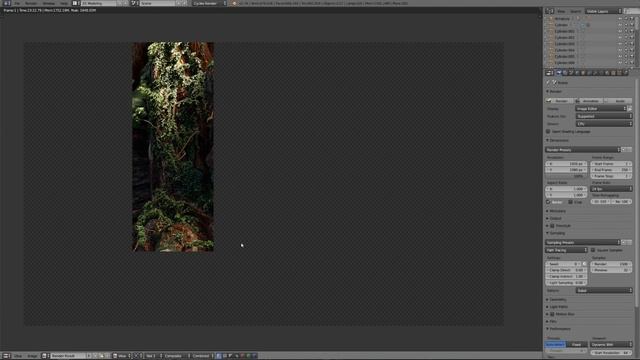
Task: Enable Open Shading Language checkbox
Action: [x=548, y=132]
